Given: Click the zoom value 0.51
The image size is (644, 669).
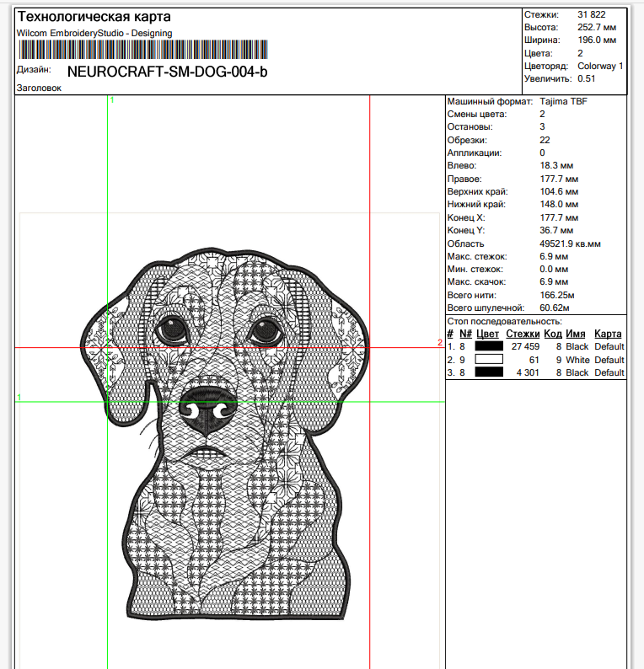Looking at the screenshot, I should [587, 79].
